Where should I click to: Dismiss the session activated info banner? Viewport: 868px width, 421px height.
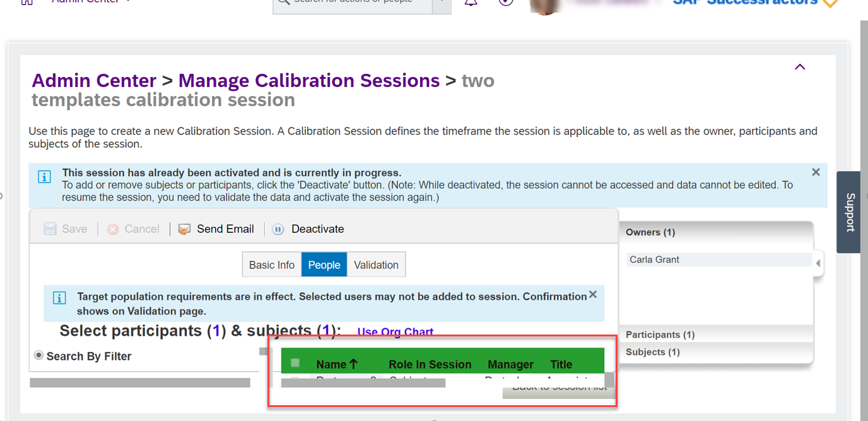tap(816, 172)
